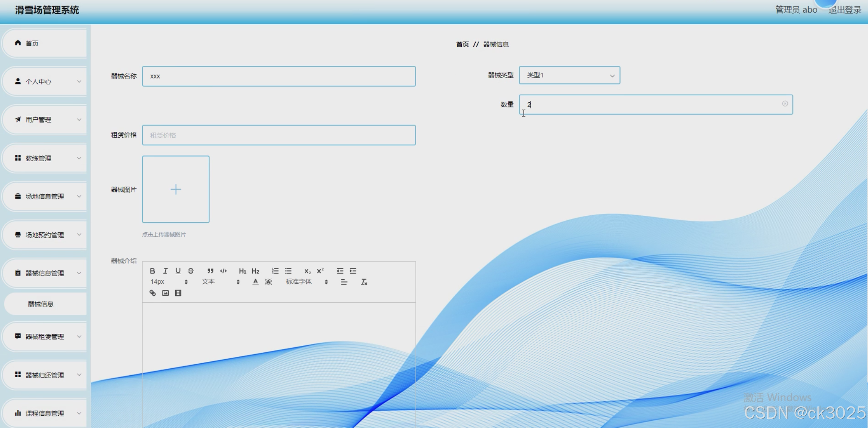This screenshot has width=868, height=428.
Task: Insert an image into the editor
Action: (x=165, y=293)
